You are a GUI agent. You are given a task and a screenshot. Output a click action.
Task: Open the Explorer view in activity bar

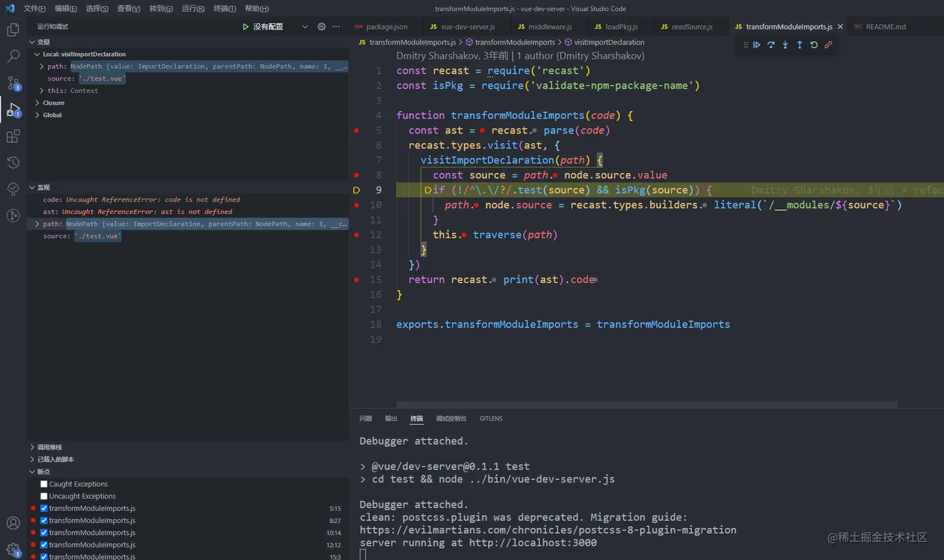click(12, 29)
